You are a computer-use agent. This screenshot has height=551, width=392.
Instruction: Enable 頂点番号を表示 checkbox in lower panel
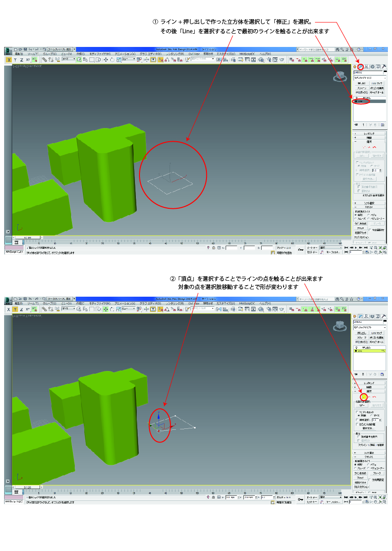(x=359, y=437)
